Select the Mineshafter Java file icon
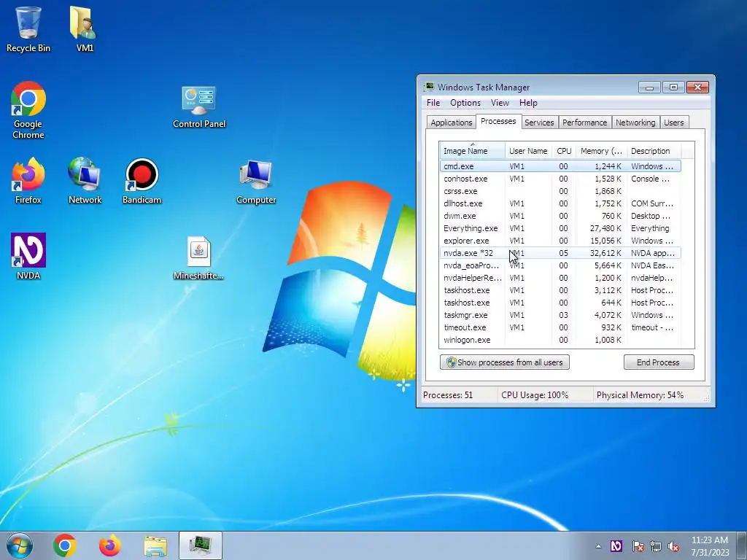This screenshot has height=560, width=747. click(198, 258)
